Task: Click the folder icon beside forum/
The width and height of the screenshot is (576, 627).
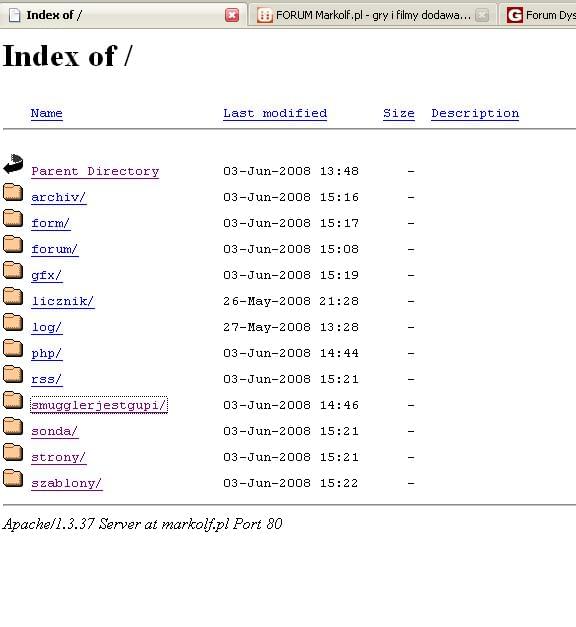Action: point(13,244)
